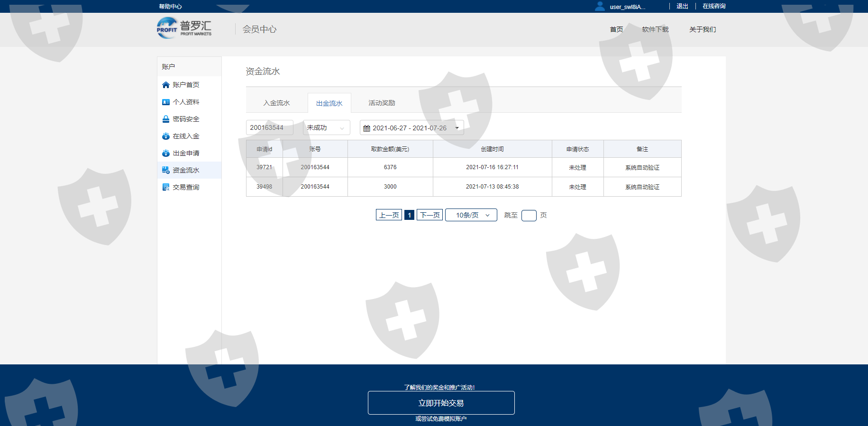This screenshot has width=868, height=426.
Task: Click the user avatar icon in top bar
Action: [600, 6]
